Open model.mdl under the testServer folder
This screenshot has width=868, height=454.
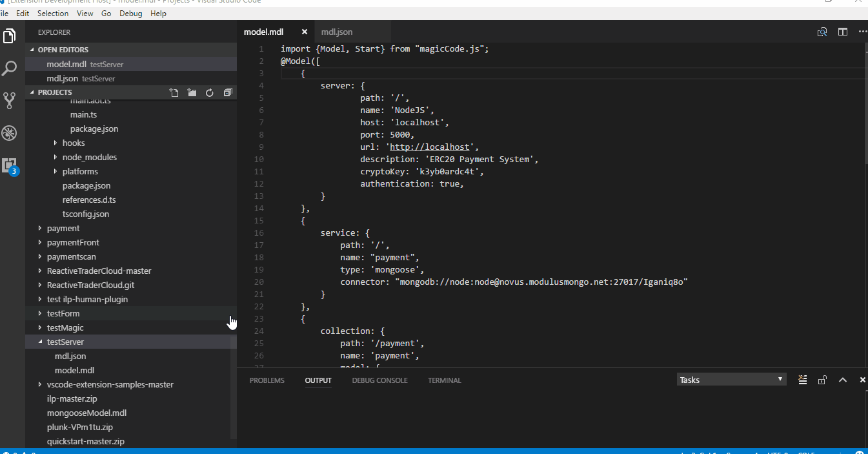pyautogui.click(x=131, y=370)
